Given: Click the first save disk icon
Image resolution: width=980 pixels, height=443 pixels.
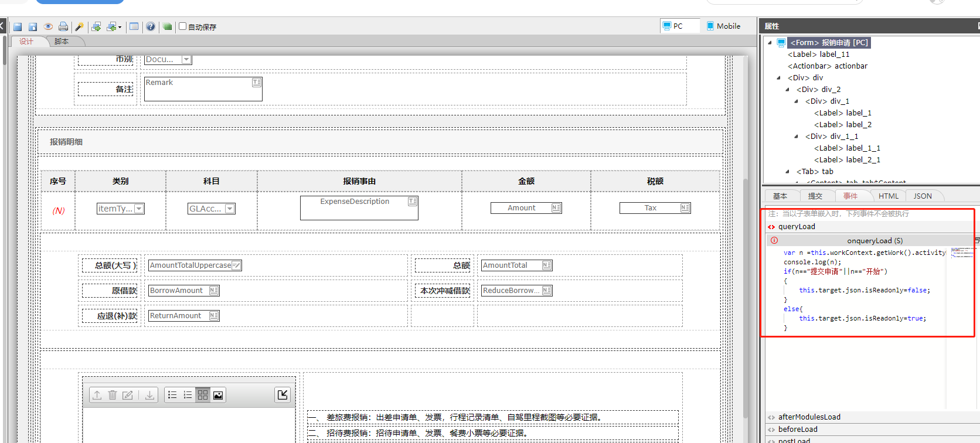Looking at the screenshot, I should pyautogui.click(x=18, y=27).
